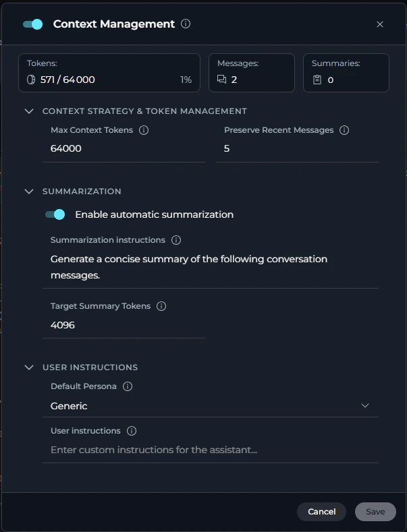Open the Default Persona dropdown
Image resolution: width=407 pixels, height=532 pixels.
click(x=211, y=406)
